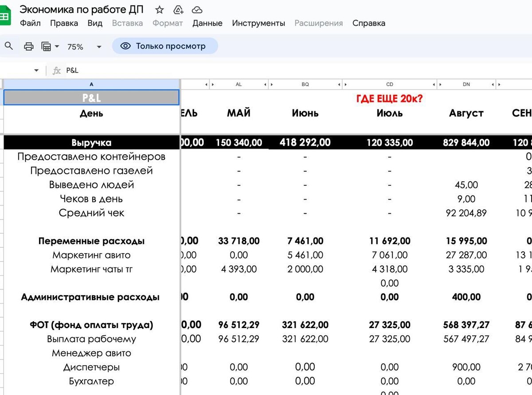This screenshot has height=395, width=532.
Task: Select the Июнь month heading
Action: coord(305,113)
